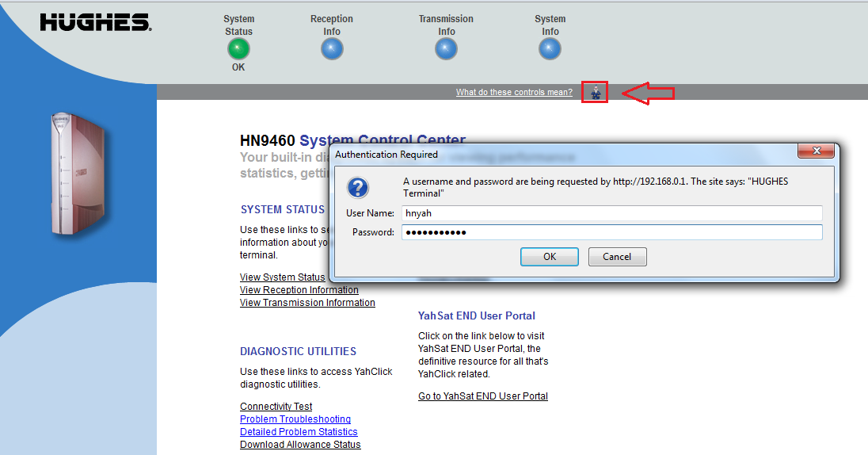
Task: Open View Reception Information link
Action: 299,290
